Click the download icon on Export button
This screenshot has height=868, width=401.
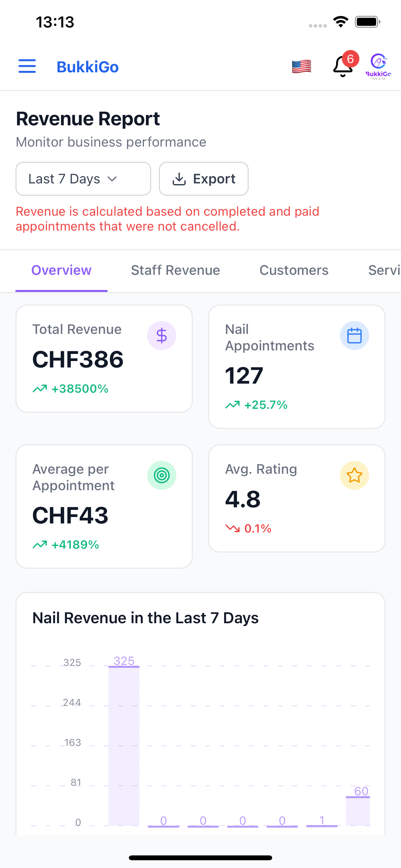point(179,179)
